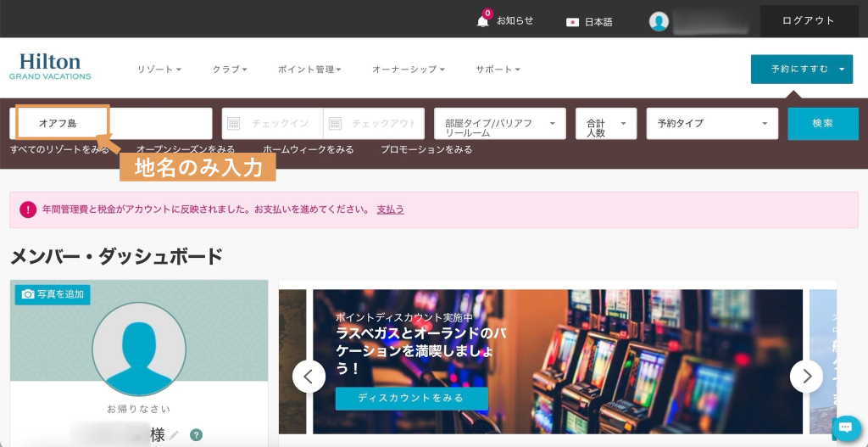Expand the 予約タイプ dropdown
This screenshot has width=868, height=447.
(x=712, y=124)
